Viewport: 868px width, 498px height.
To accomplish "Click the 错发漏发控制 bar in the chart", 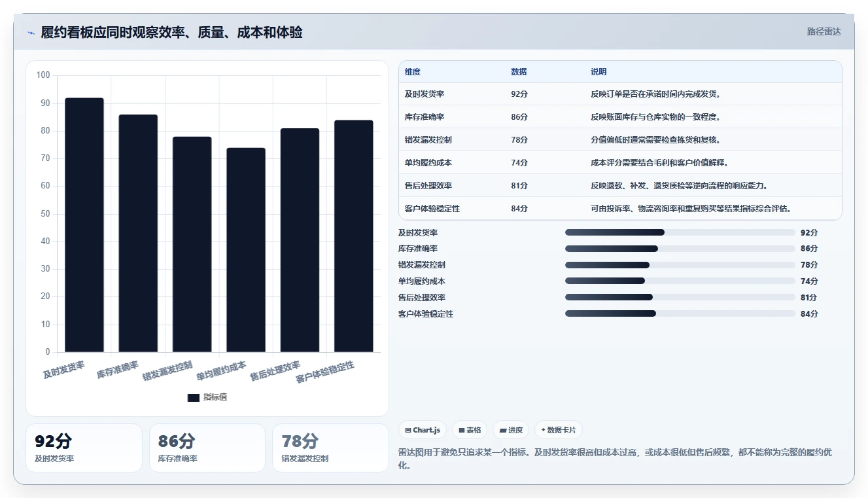I will coord(192,245).
